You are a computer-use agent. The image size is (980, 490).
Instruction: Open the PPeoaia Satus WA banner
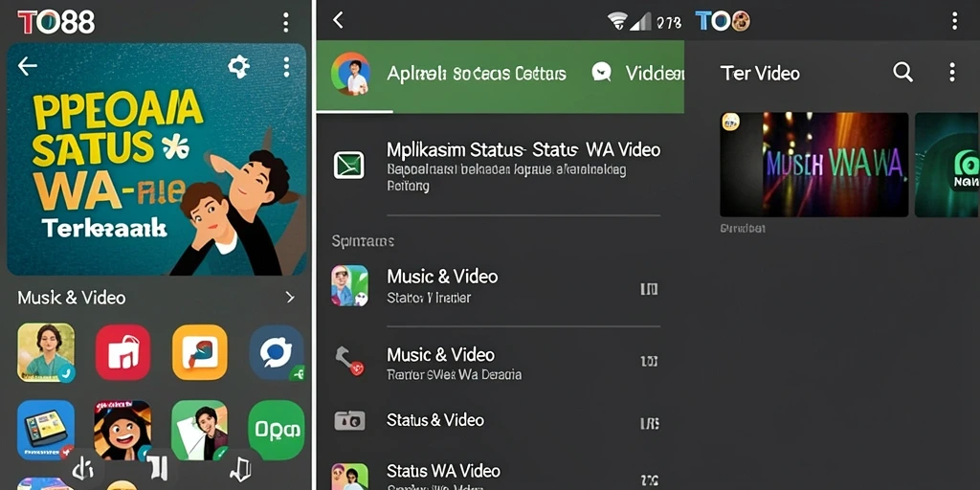156,160
